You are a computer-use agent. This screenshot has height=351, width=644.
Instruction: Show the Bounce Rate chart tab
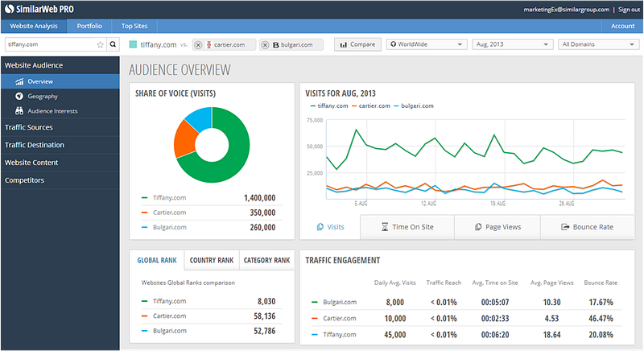[587, 227]
